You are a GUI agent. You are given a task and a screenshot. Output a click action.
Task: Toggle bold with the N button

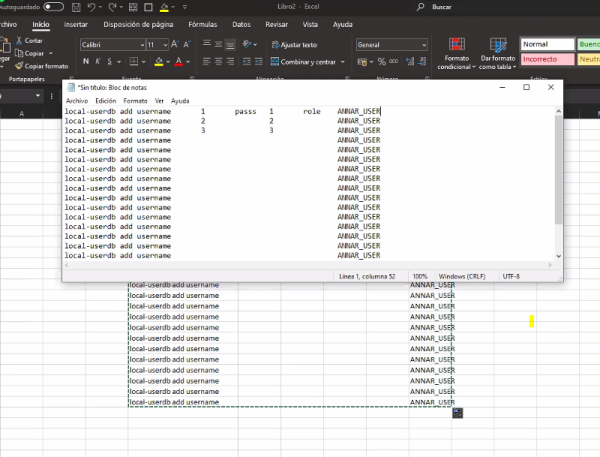[86, 61]
